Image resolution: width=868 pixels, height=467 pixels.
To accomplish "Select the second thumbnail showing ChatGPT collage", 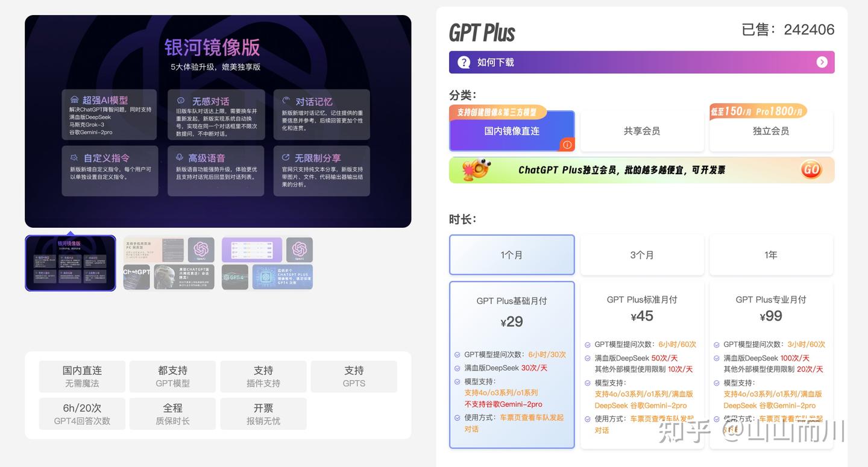I will pyautogui.click(x=169, y=263).
